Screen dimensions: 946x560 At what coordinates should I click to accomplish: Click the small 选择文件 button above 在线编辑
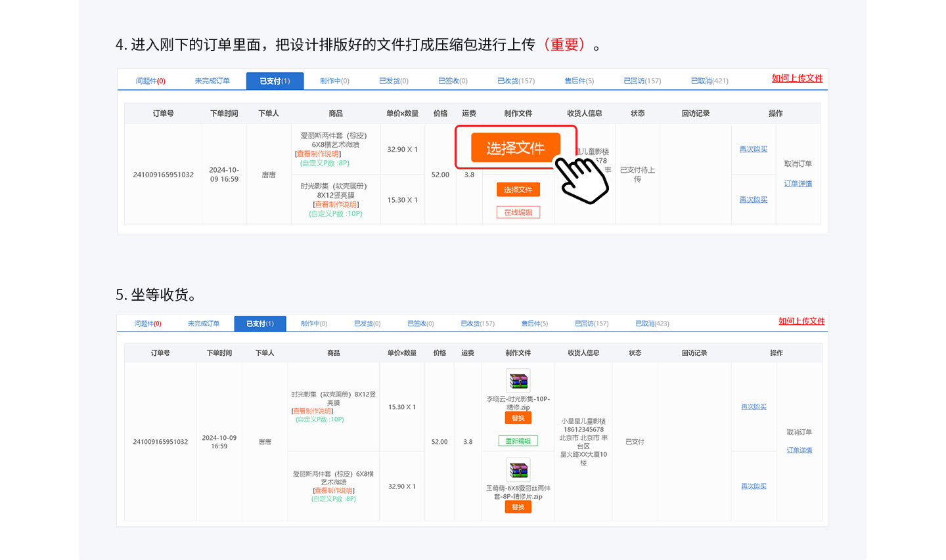(x=518, y=190)
